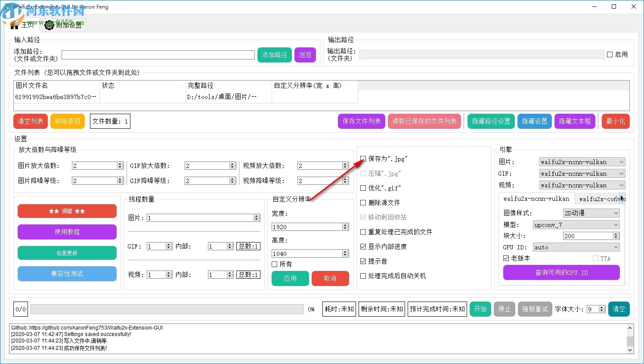Viewport: 644px width, 364px height.
Task: Enable the 保存为".jpg" checkbox
Action: coord(363,159)
